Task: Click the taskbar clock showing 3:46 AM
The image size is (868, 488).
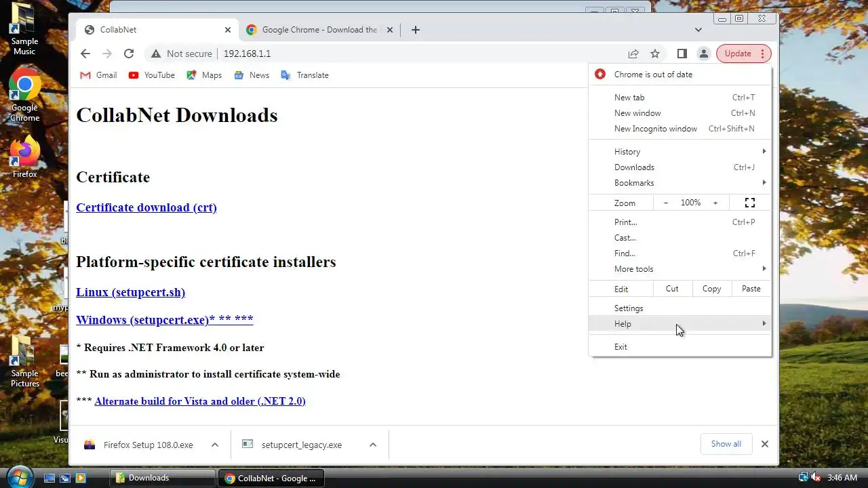Action: [x=842, y=478]
